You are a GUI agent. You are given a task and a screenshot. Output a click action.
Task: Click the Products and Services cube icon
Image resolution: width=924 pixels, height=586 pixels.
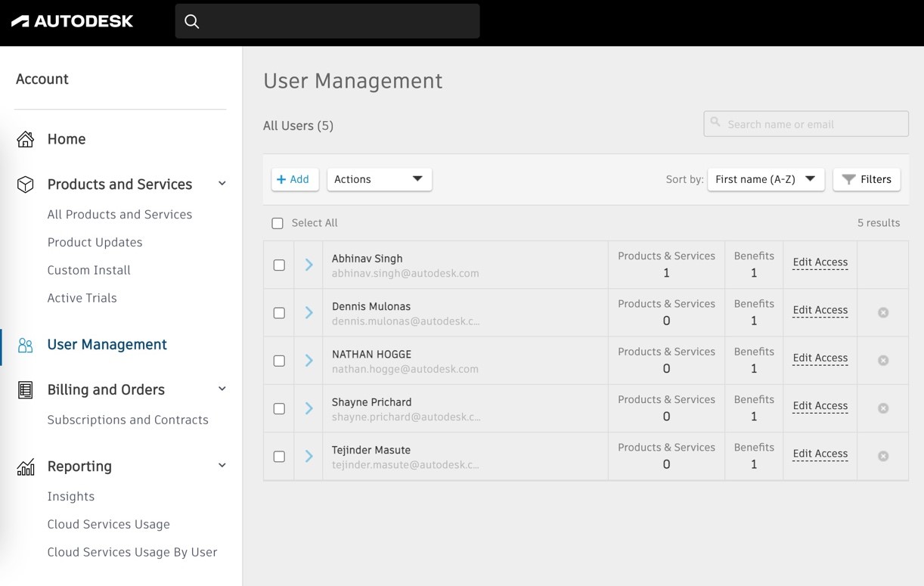(x=26, y=184)
